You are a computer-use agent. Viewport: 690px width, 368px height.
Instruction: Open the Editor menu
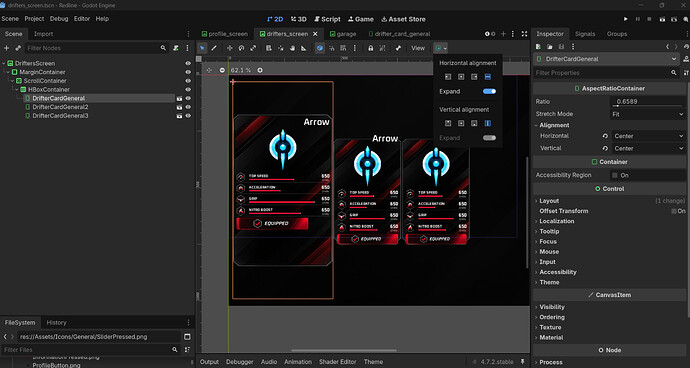(82, 19)
